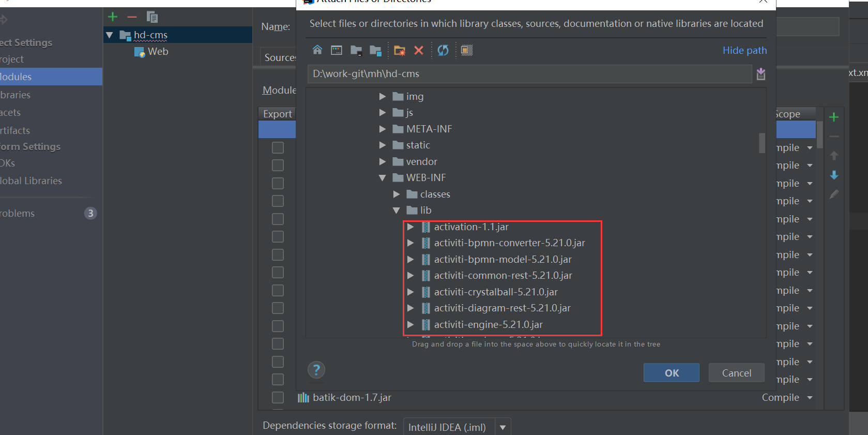The width and height of the screenshot is (868, 435).
Task: Jump to module directory icon
Action: point(376,50)
